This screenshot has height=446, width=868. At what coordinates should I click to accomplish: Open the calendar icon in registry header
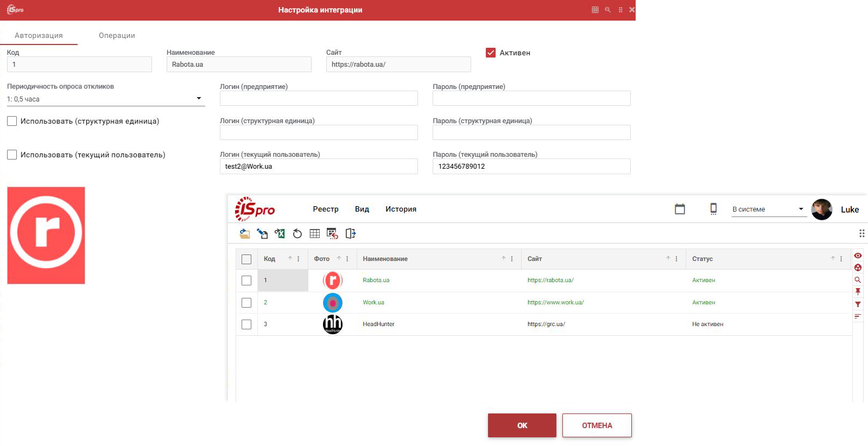coord(680,209)
